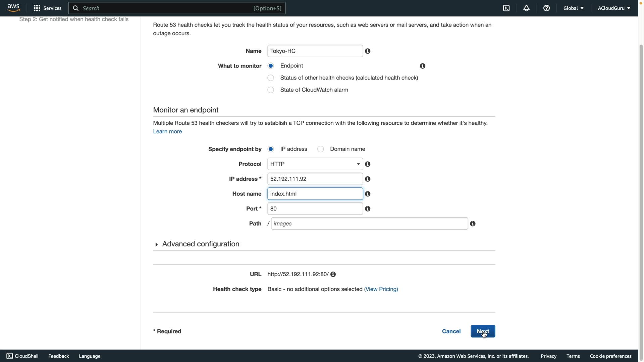Click info icon next to Port field
Viewport: 644px width, 362px height.
coord(368,209)
